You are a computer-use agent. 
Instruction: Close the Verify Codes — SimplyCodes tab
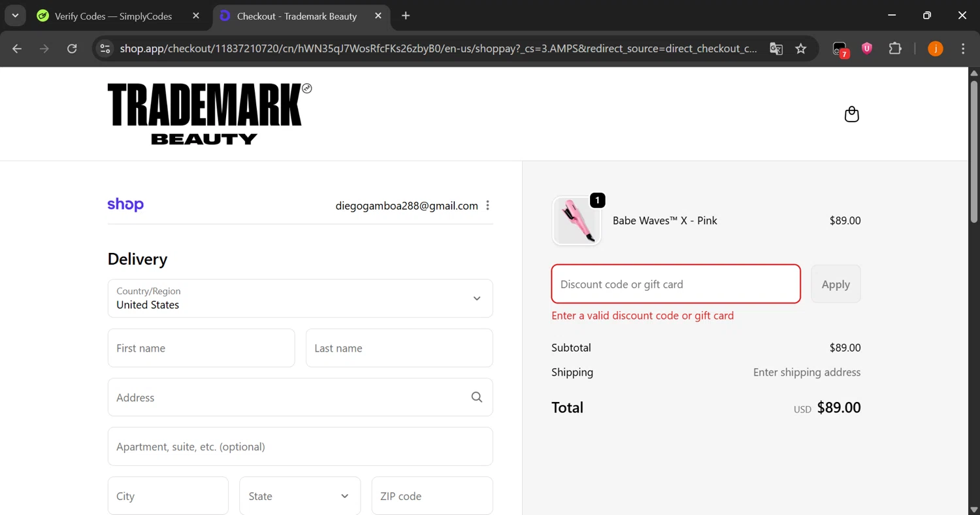(x=196, y=16)
